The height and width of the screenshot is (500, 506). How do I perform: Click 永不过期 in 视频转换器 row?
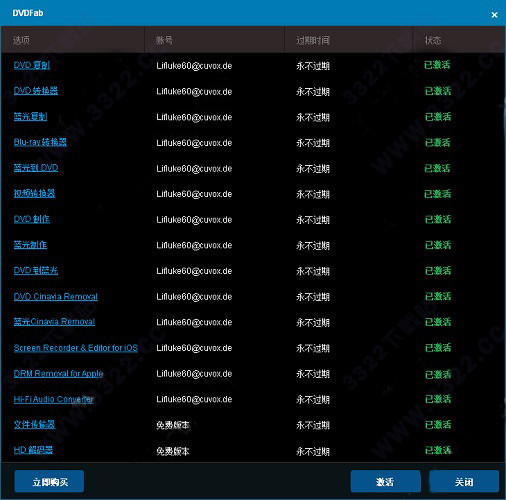(x=313, y=194)
